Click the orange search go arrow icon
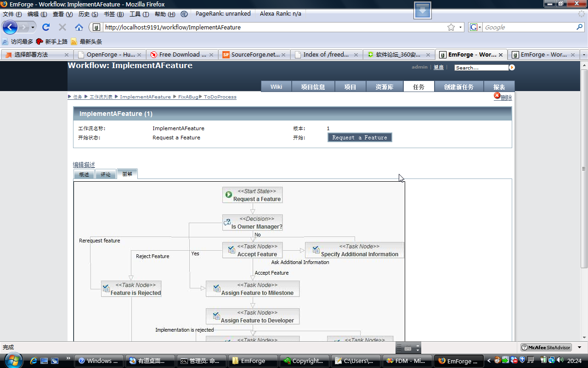The width and height of the screenshot is (588, 368). point(512,68)
